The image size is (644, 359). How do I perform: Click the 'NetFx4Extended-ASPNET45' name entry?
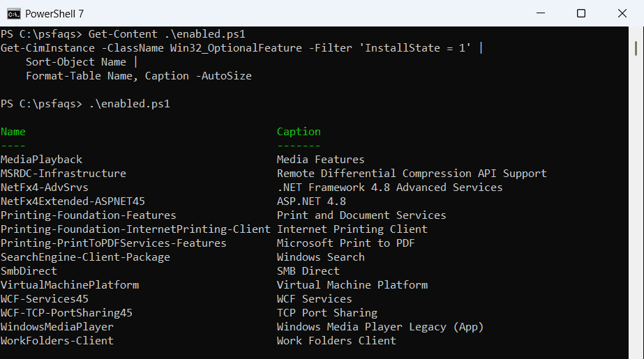pyautogui.click(x=73, y=201)
